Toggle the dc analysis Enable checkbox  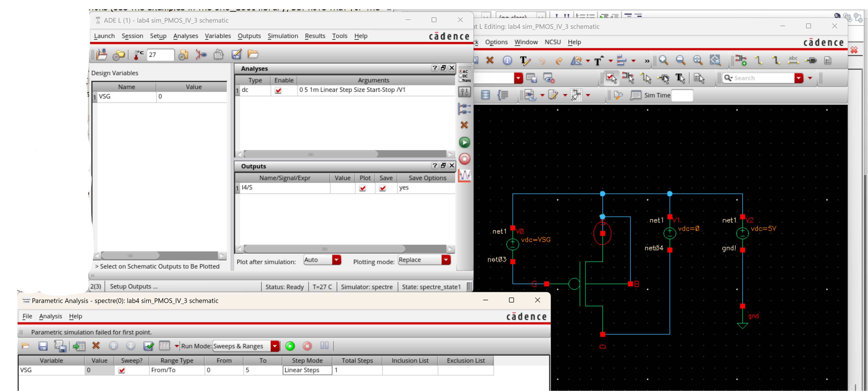[278, 90]
